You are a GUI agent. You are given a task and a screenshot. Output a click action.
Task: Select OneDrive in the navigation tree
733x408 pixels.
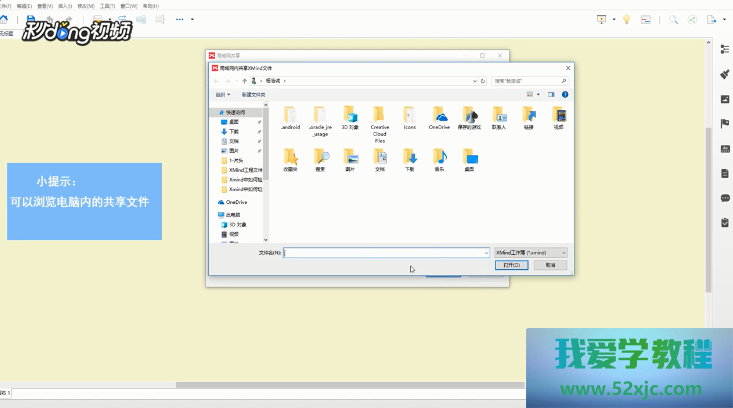coord(236,202)
